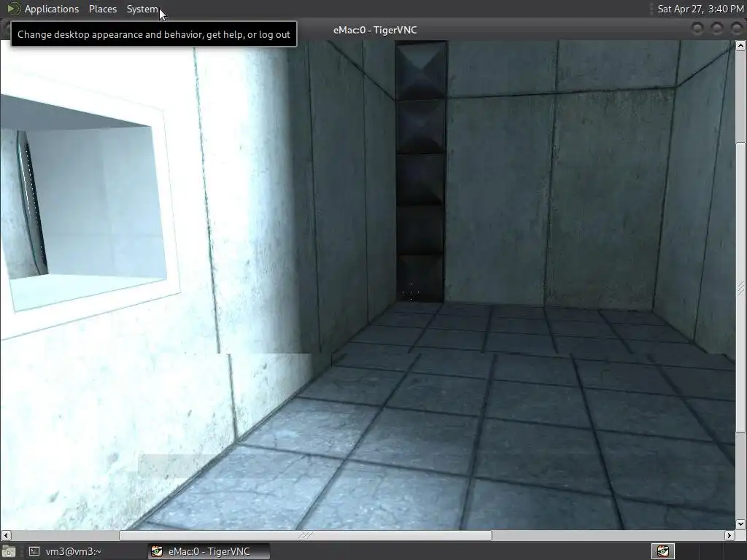The width and height of the screenshot is (747, 560).
Task: Open the System menu
Action: click(x=142, y=9)
